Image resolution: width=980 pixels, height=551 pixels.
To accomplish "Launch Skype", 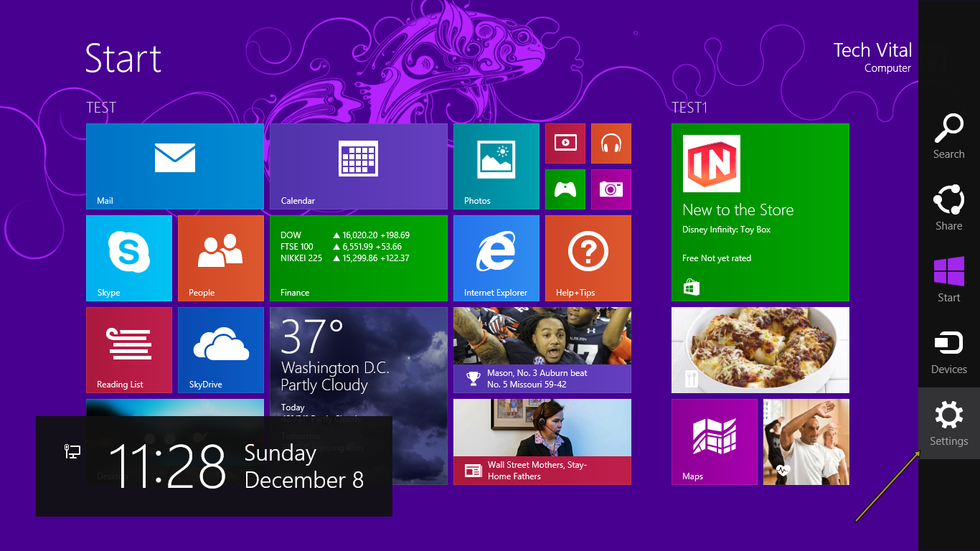I will click(x=128, y=258).
